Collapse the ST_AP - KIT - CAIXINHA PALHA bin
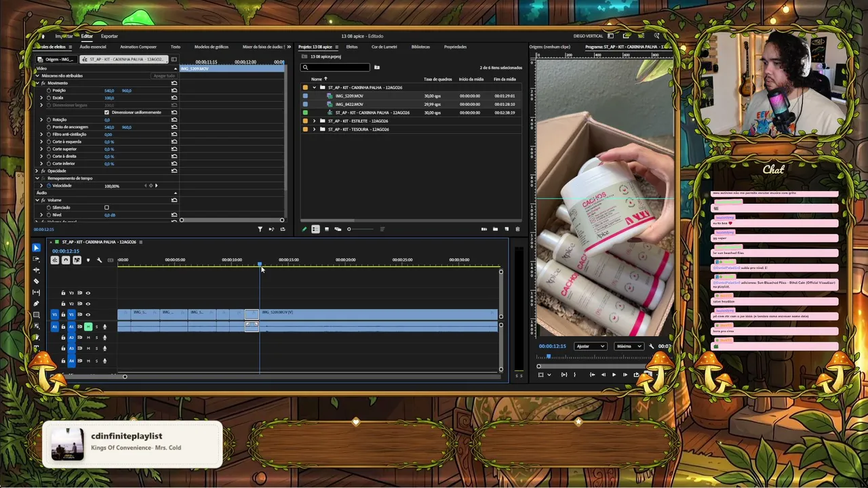This screenshot has width=868, height=488. 314,87
